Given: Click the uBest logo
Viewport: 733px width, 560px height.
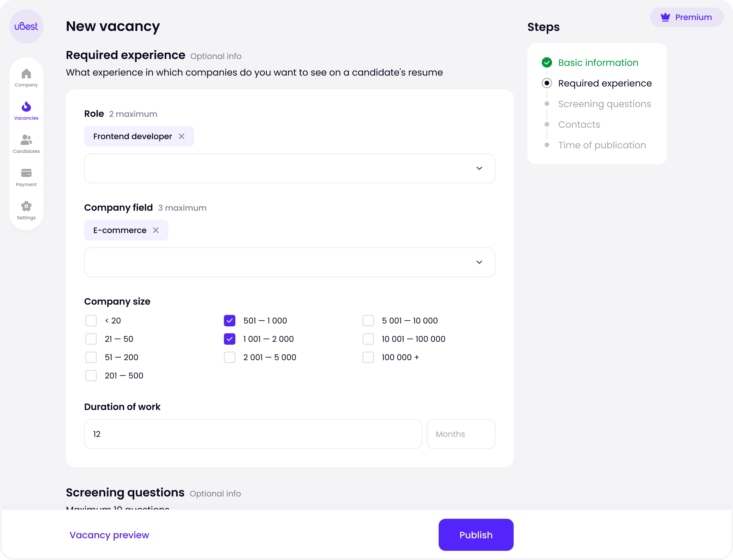Looking at the screenshot, I should (x=26, y=26).
